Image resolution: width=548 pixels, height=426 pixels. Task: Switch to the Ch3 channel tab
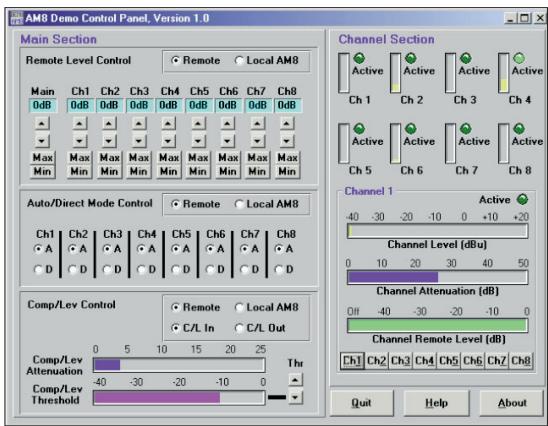point(401,361)
